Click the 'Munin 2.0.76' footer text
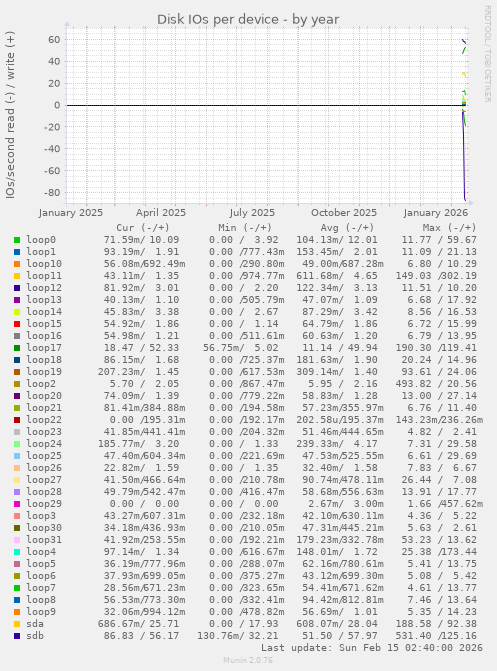This screenshot has height=671, width=497. (x=248, y=660)
